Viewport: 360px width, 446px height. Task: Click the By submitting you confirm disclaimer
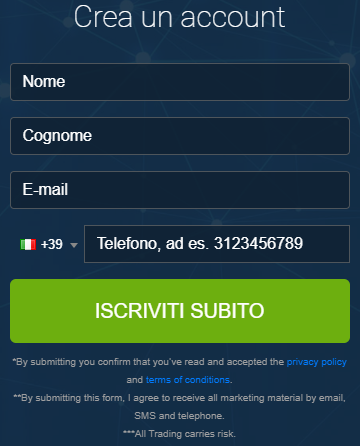pyautogui.click(x=148, y=362)
